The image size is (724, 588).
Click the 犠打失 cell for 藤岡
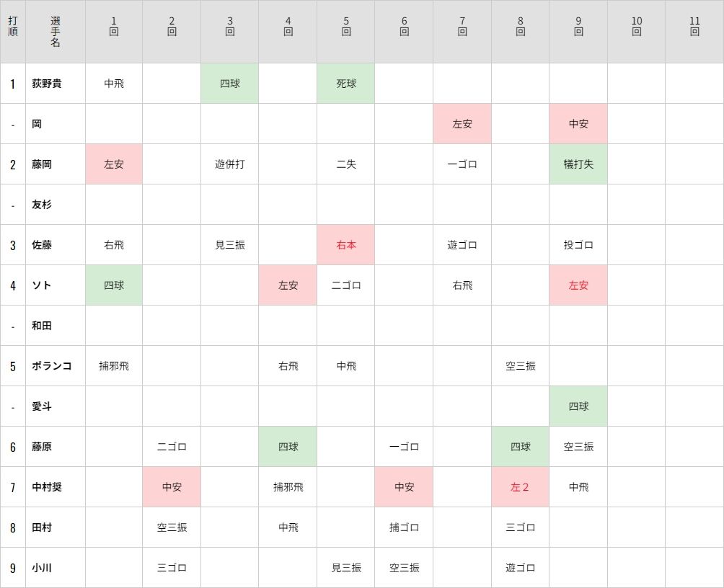578,164
